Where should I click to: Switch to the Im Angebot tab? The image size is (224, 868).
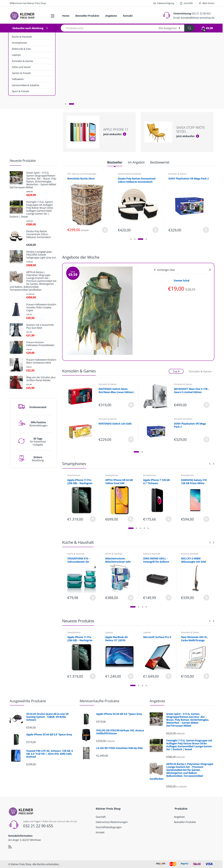click(x=136, y=162)
